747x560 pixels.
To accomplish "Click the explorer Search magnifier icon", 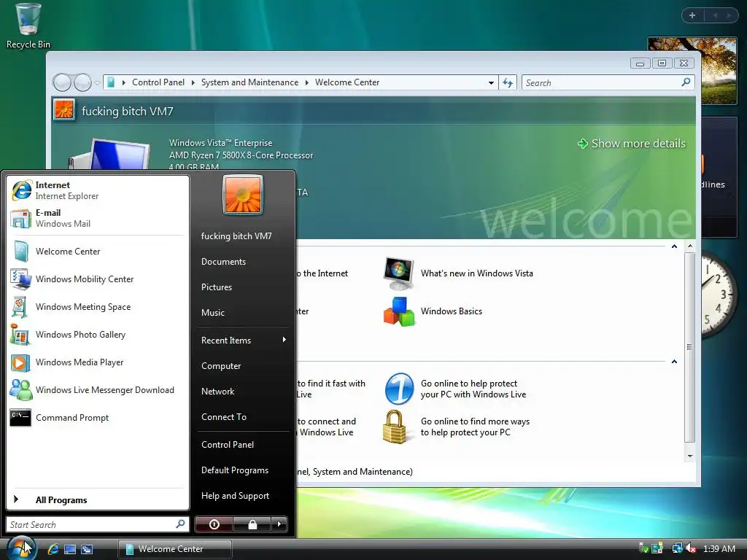I will click(x=686, y=82).
